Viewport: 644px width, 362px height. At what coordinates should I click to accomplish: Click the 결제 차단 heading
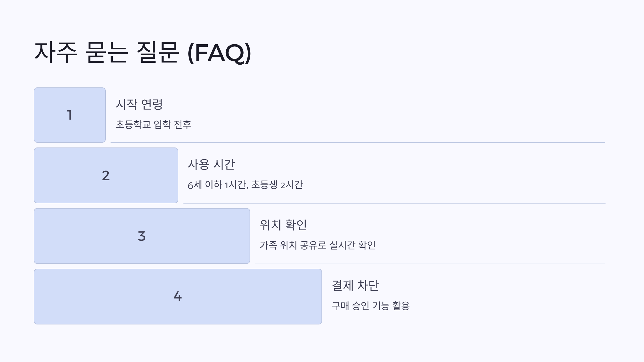coord(355,285)
